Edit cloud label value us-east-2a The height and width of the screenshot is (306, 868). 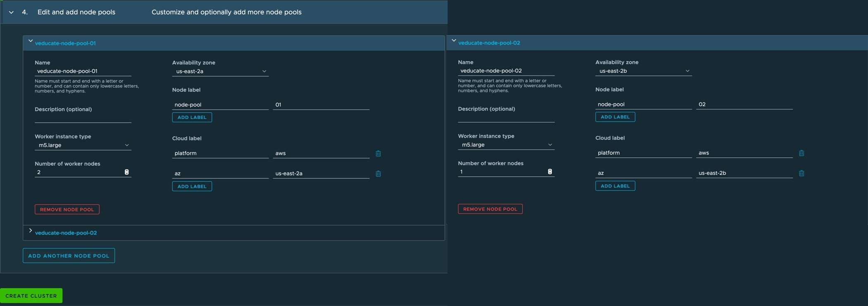pos(321,173)
